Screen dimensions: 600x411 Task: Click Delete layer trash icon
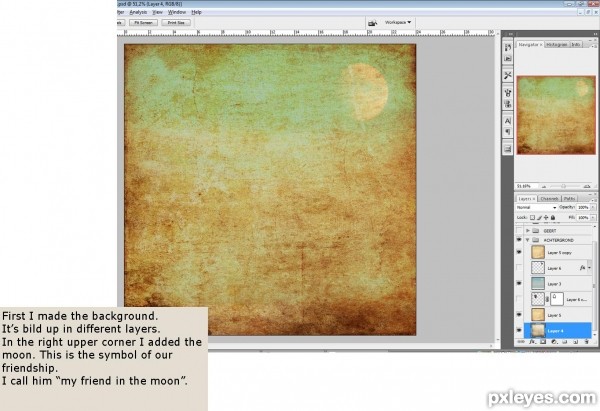tap(586, 342)
